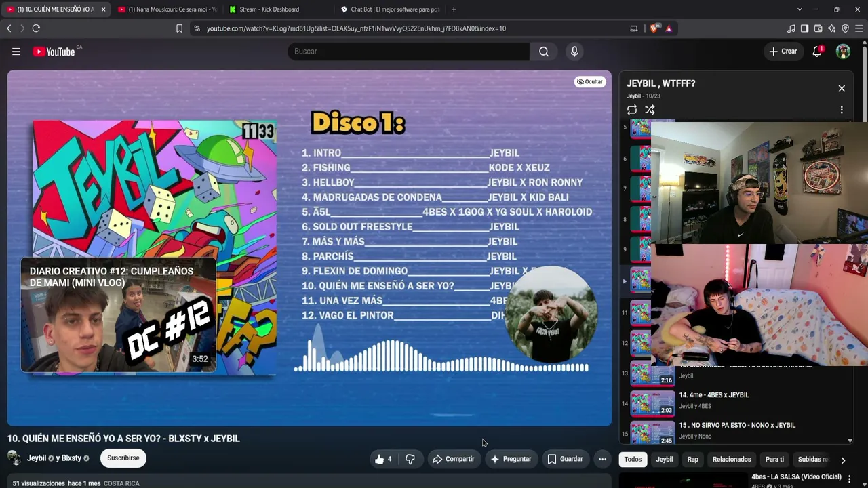Open 4bes - LA SALSA (Video Oficial) suggestion
This screenshot has height=488, width=868.
796,477
